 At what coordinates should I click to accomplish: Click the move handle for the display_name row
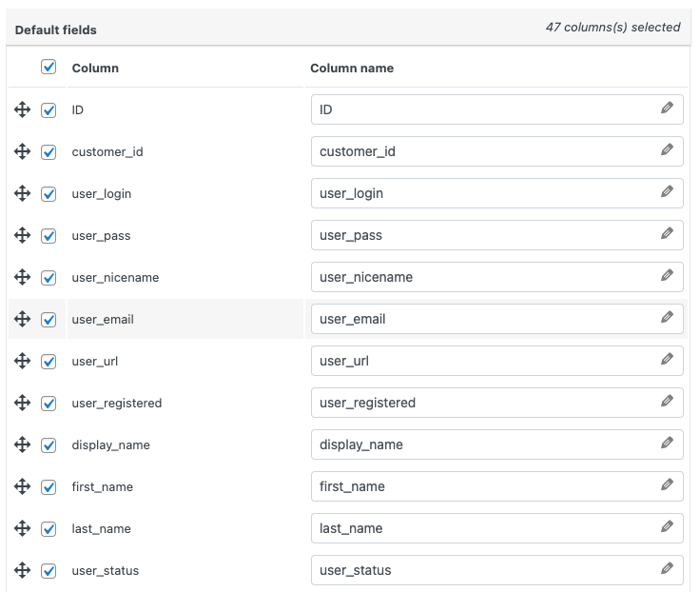click(22, 444)
